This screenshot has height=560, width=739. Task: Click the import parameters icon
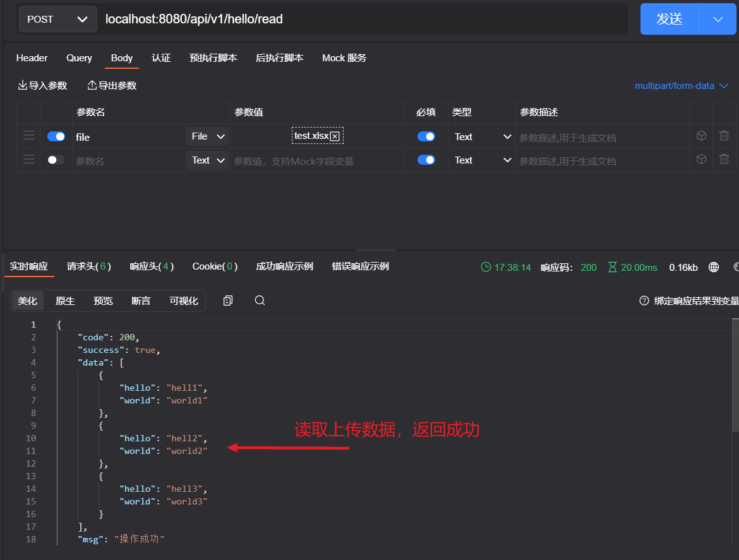(23, 85)
